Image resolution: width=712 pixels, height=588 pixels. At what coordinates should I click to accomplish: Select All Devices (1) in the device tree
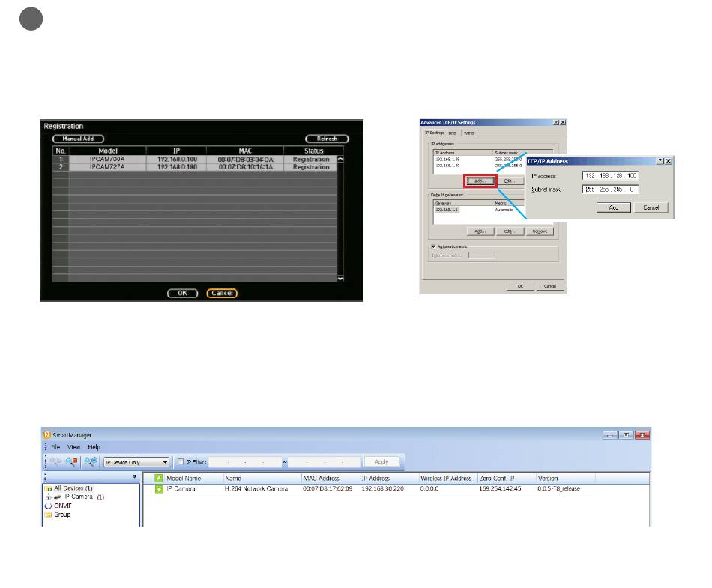pos(73,488)
